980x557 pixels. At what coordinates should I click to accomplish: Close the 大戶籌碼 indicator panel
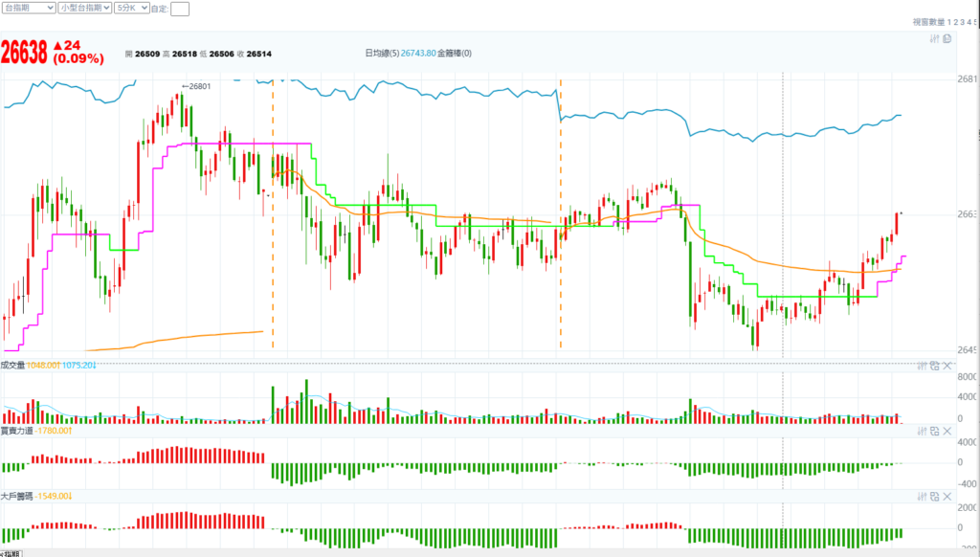947,497
